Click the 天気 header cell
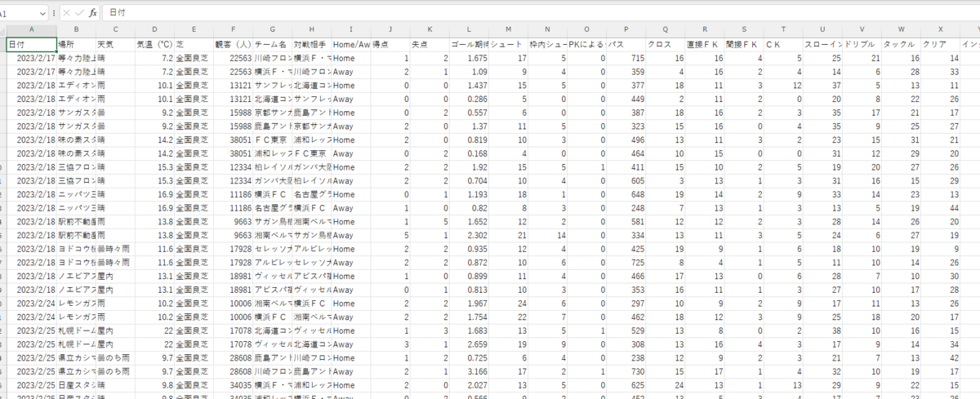The width and height of the screenshot is (980, 399). [x=114, y=43]
